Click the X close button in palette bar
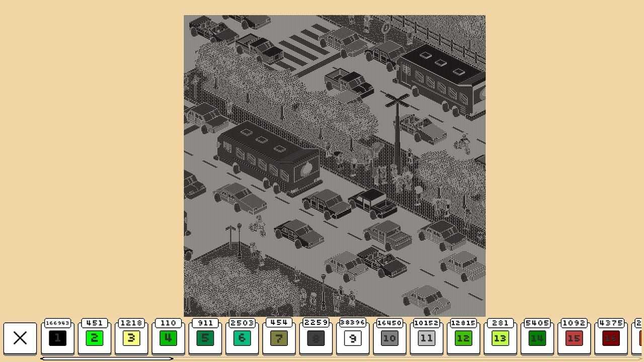Screen dimensions: 644x362 click(20, 338)
